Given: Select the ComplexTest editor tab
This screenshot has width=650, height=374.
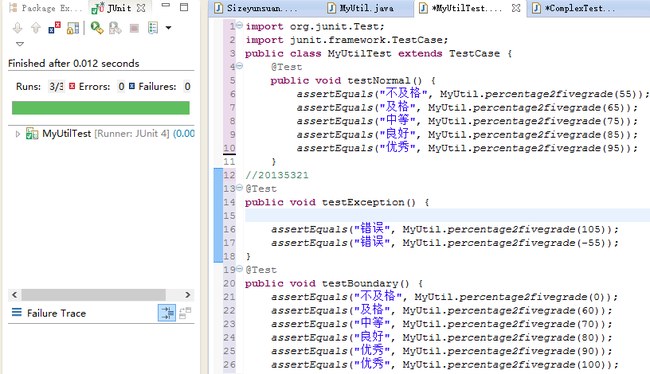Looking at the screenshot, I should 574,8.
